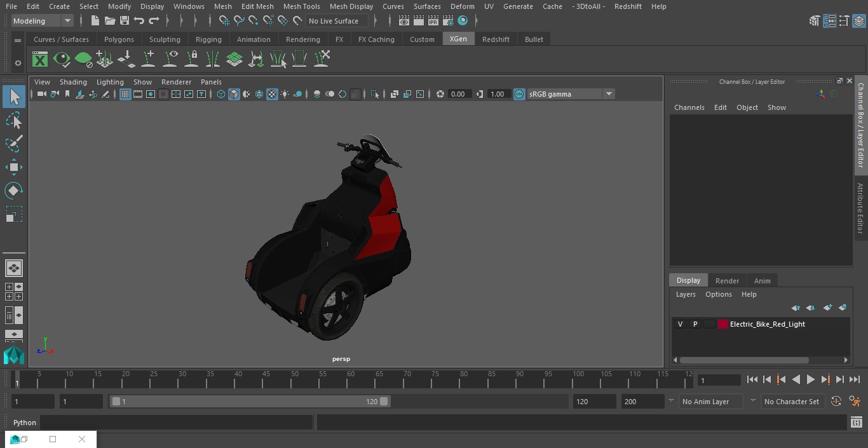The width and height of the screenshot is (868, 448).
Task: Click the playback end time field 120
Action: (594, 402)
